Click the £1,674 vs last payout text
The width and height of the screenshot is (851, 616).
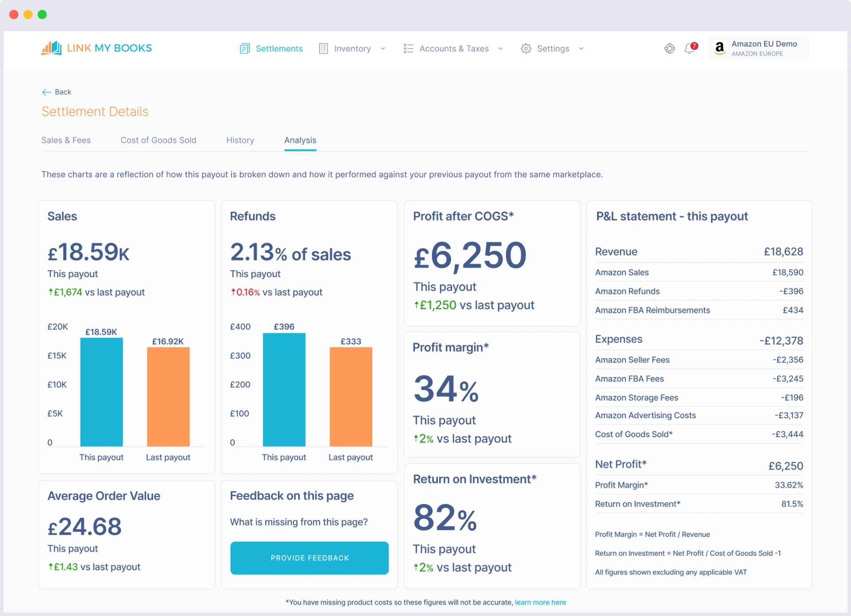[x=96, y=292]
